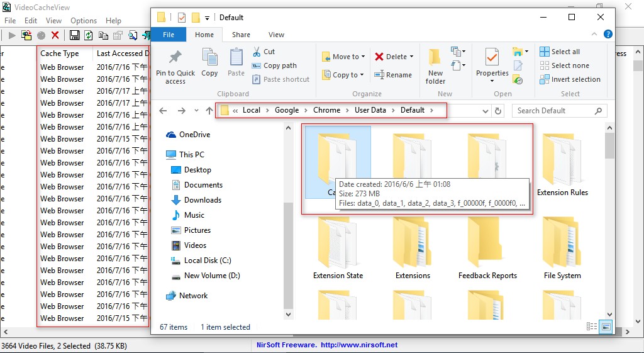Open the nirsoft.net link in status bar
This screenshot has width=644, height=353.
coord(358,345)
